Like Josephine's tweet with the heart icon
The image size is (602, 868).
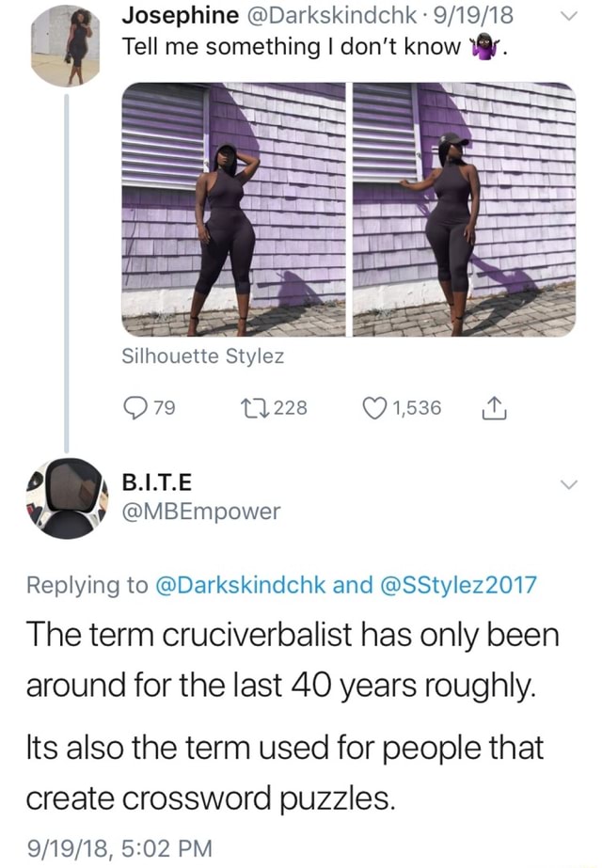375,408
